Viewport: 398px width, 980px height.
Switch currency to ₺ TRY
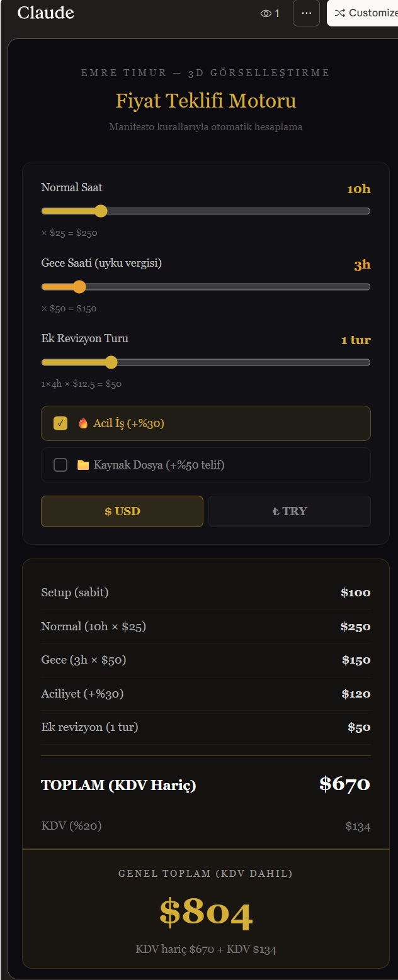290,511
